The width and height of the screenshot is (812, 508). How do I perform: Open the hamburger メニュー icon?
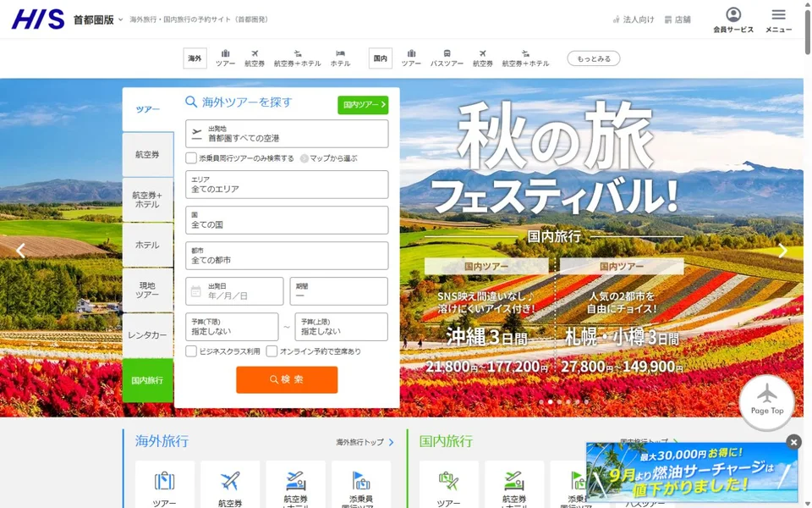point(778,20)
